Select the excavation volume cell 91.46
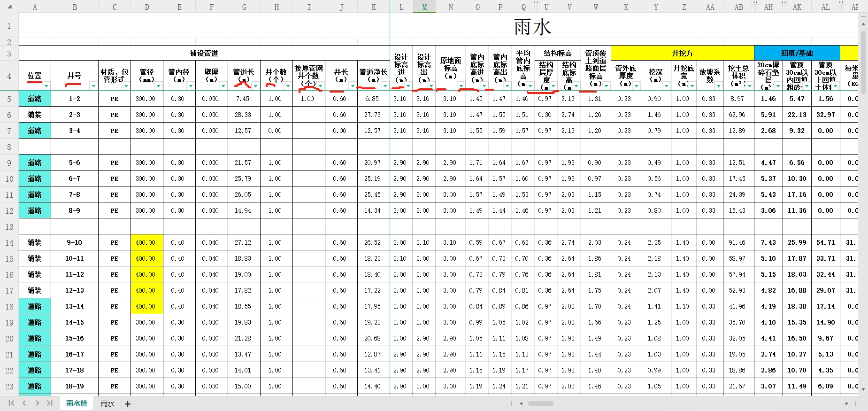This screenshot has width=868, height=411. coord(738,242)
